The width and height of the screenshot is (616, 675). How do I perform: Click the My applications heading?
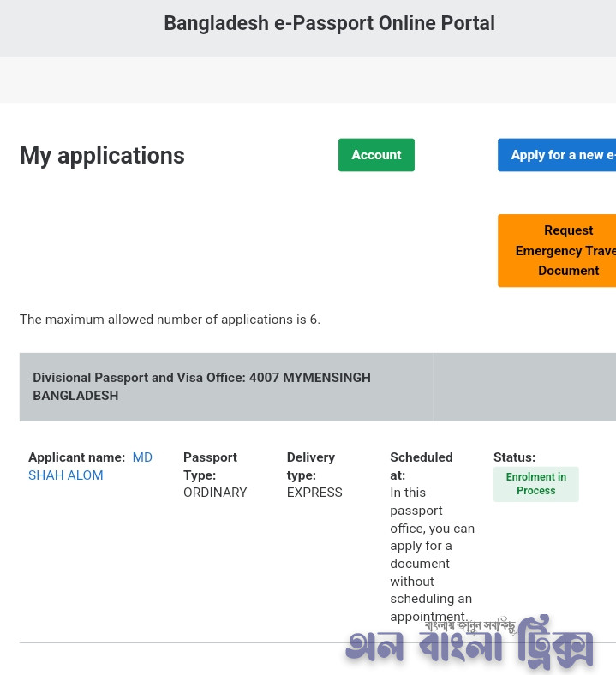point(102,155)
